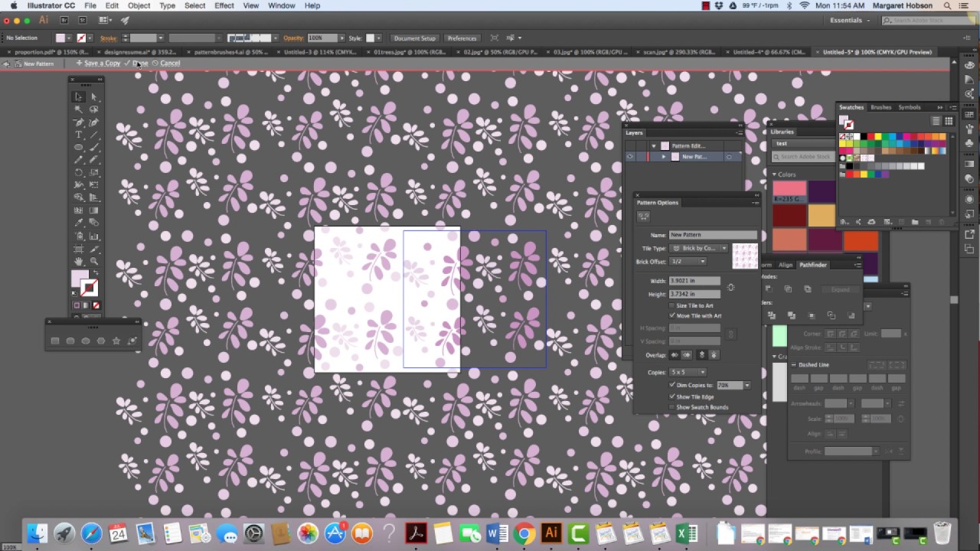Expand the New Pattern sublayer triangle
Image resolution: width=980 pixels, height=551 pixels.
point(664,156)
